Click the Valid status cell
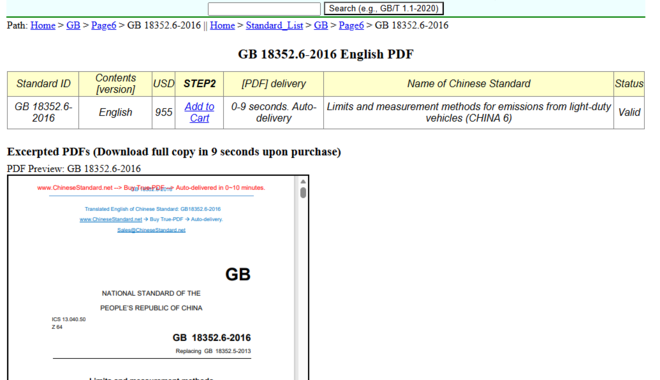660x380 pixels. tap(629, 112)
